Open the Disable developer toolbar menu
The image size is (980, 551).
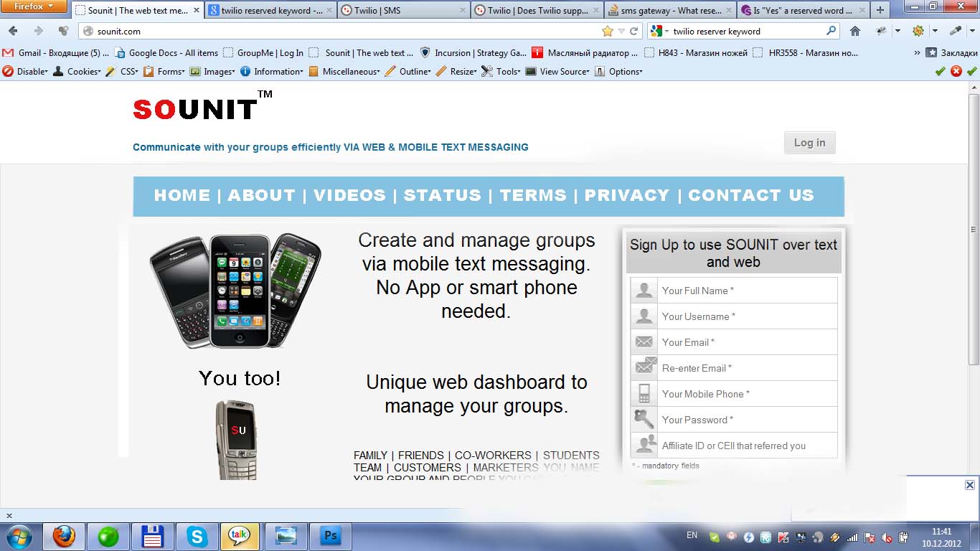coord(26,71)
